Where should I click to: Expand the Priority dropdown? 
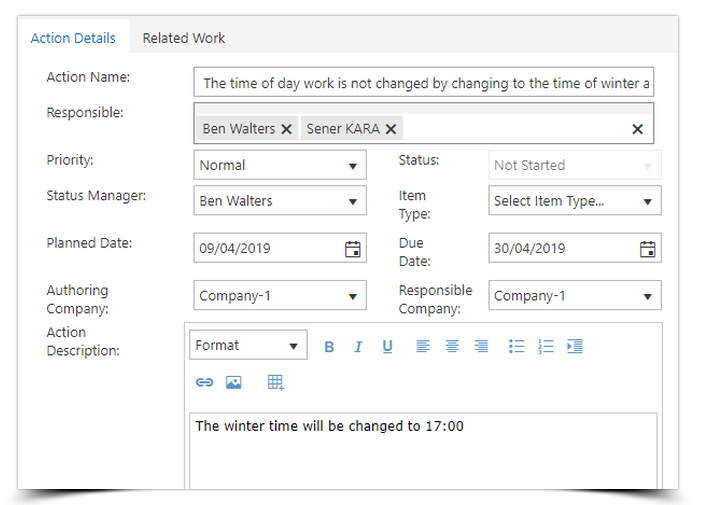pyautogui.click(x=280, y=165)
